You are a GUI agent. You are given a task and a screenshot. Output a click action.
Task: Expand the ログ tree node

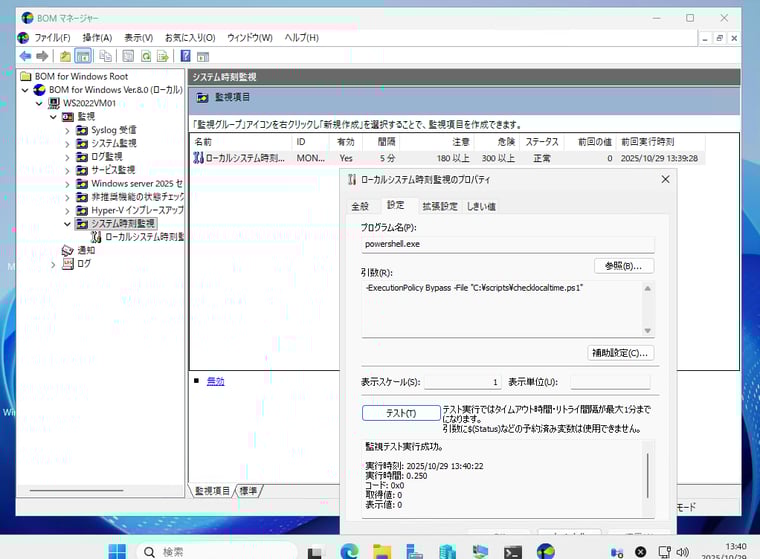click(x=53, y=264)
